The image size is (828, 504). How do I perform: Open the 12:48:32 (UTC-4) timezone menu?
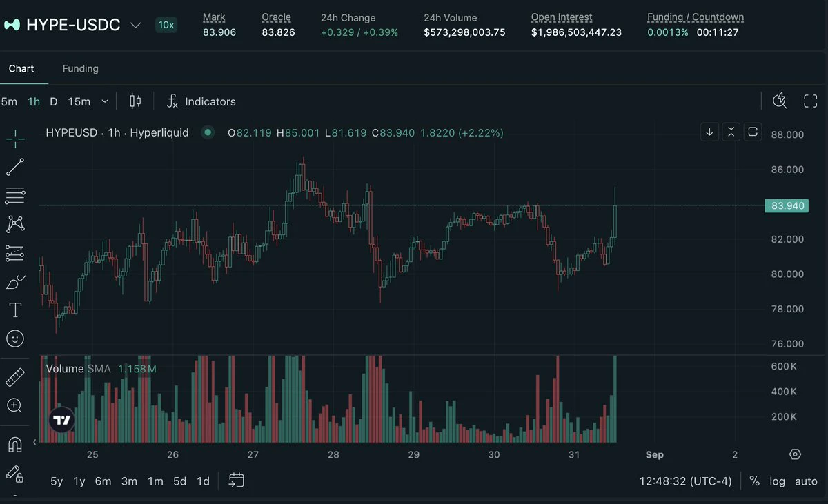pyautogui.click(x=685, y=481)
